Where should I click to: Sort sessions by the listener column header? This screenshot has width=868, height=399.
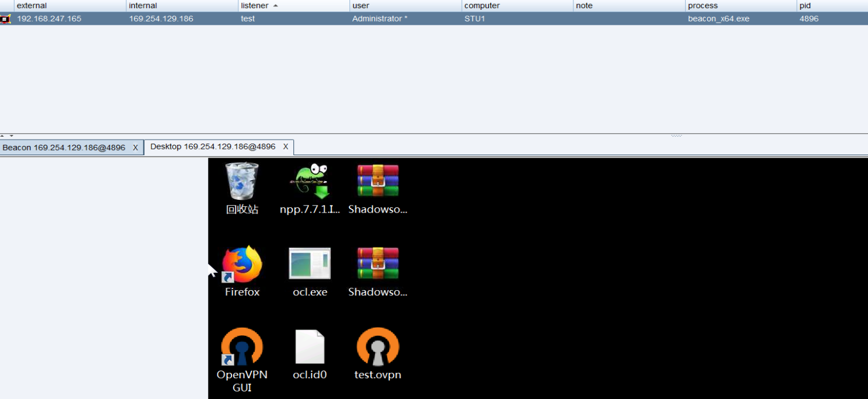255,6
